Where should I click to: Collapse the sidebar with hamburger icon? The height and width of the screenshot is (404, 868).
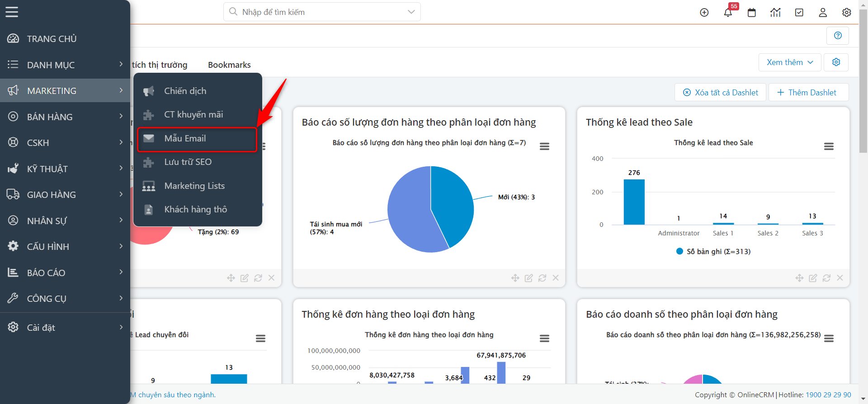[12, 12]
